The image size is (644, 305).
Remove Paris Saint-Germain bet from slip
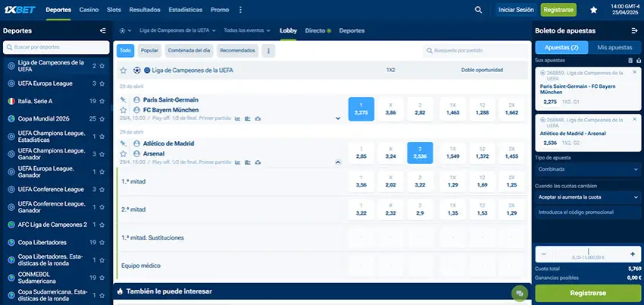635,72
